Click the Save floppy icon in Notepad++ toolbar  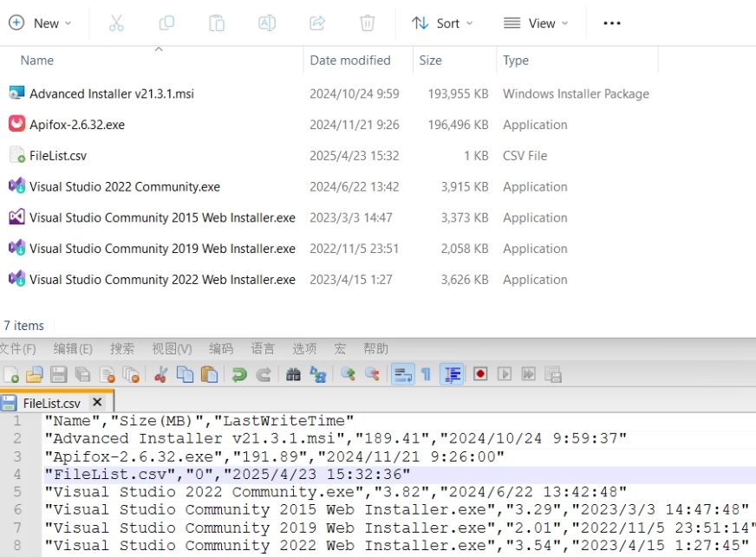click(58, 374)
